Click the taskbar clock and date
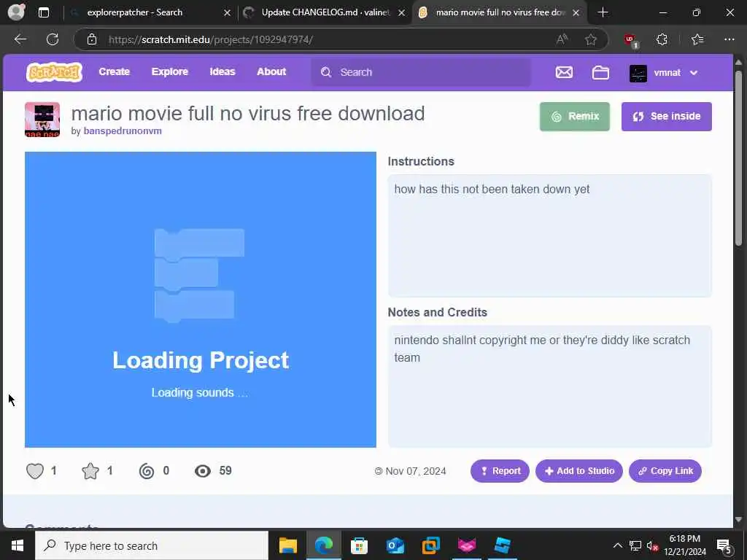This screenshot has height=560, width=747. click(684, 545)
